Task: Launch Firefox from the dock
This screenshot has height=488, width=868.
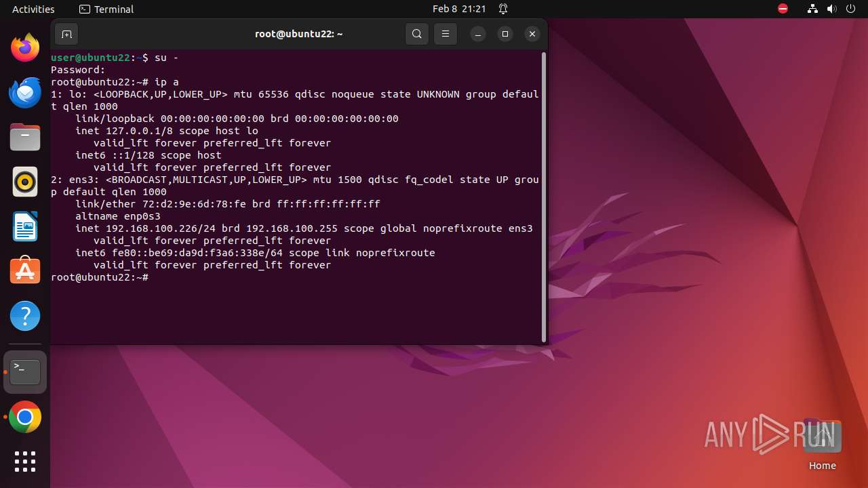Action: point(25,47)
